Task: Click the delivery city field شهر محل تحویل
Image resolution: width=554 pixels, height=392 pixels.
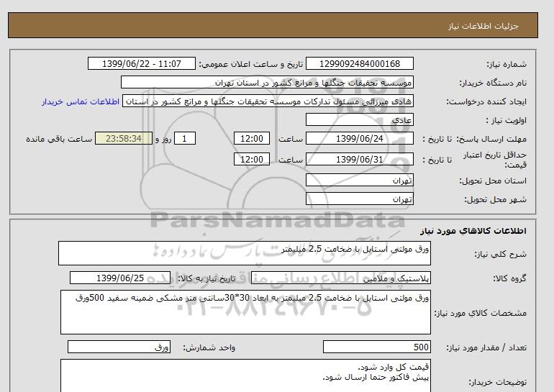Action: coord(359,199)
